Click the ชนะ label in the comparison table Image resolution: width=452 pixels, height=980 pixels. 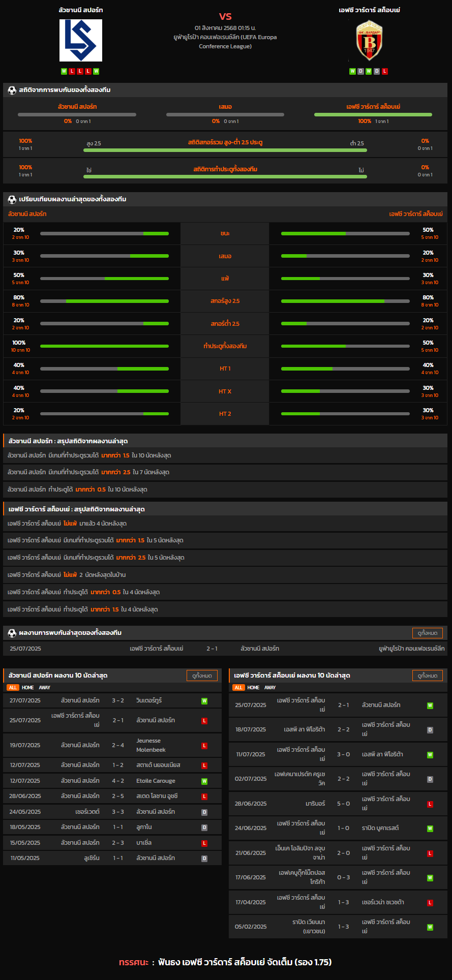[x=225, y=233]
